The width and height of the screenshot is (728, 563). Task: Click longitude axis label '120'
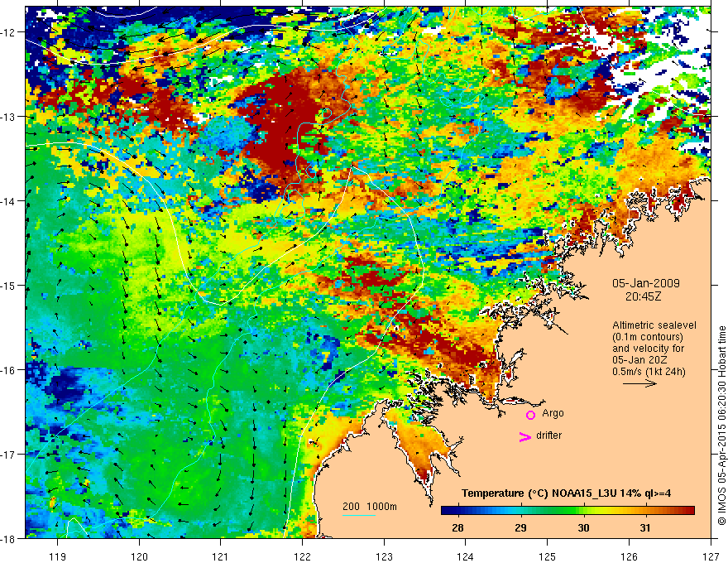click(139, 556)
